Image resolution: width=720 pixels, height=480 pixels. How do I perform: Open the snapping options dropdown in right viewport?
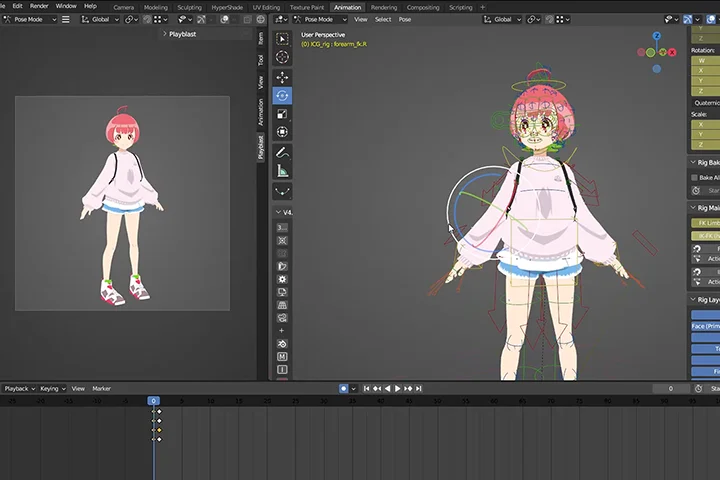[564, 19]
